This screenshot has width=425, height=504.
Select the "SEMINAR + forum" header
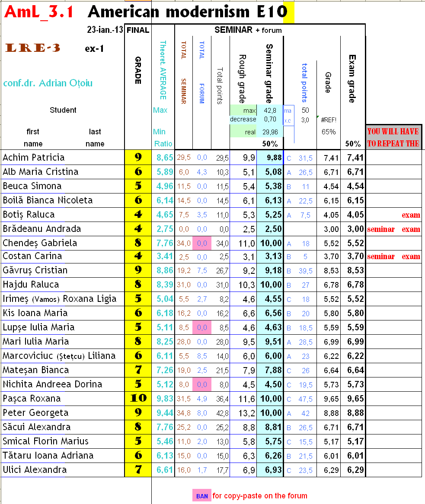tap(248, 30)
